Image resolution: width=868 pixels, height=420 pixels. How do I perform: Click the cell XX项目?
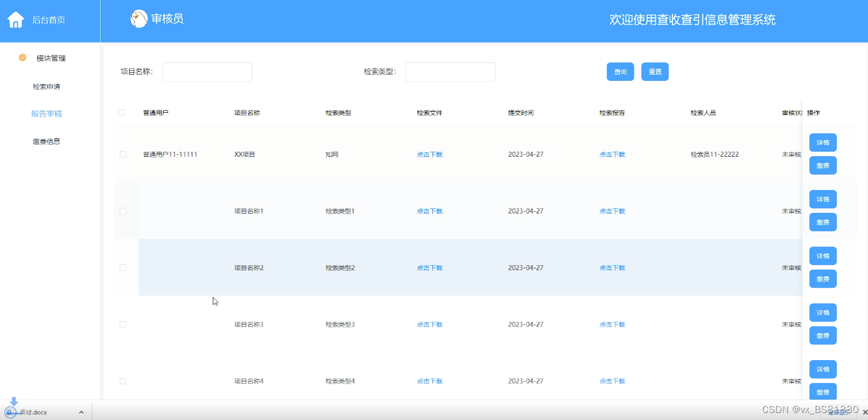[245, 154]
